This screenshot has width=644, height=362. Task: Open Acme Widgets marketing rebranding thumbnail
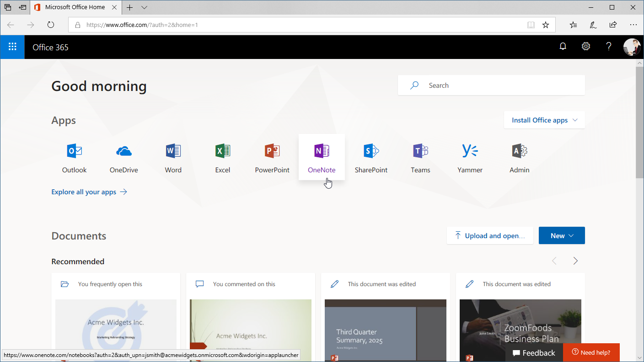click(x=116, y=330)
